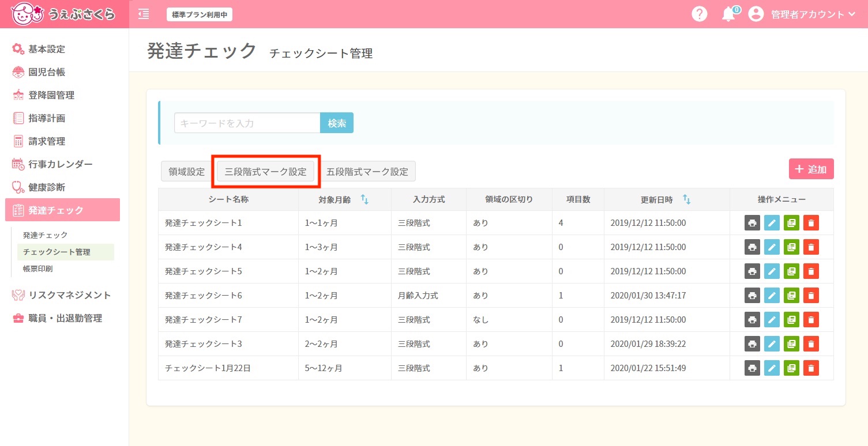Copy 発達チェックシート6 with green icon
Screen dimensions: 868x446
(x=791, y=296)
